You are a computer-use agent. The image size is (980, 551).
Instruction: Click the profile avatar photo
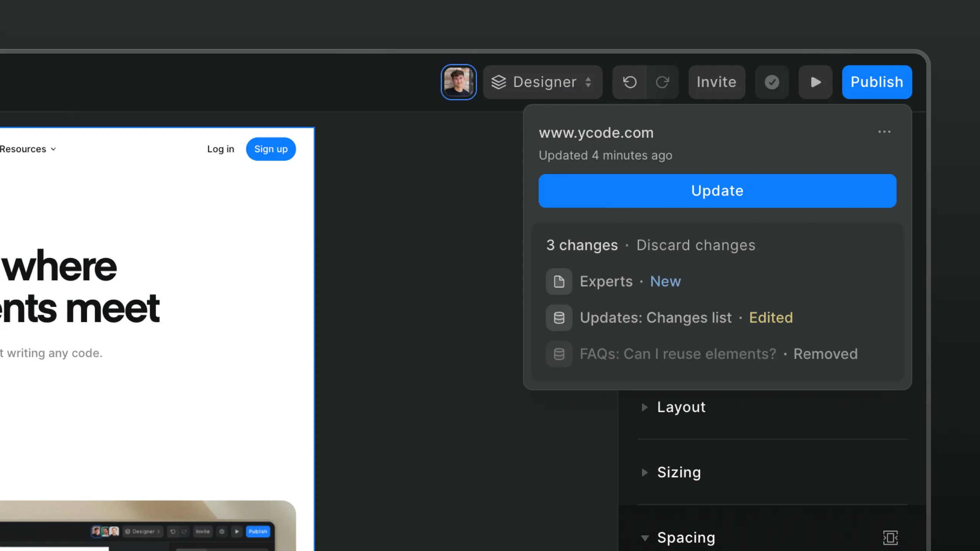click(458, 82)
